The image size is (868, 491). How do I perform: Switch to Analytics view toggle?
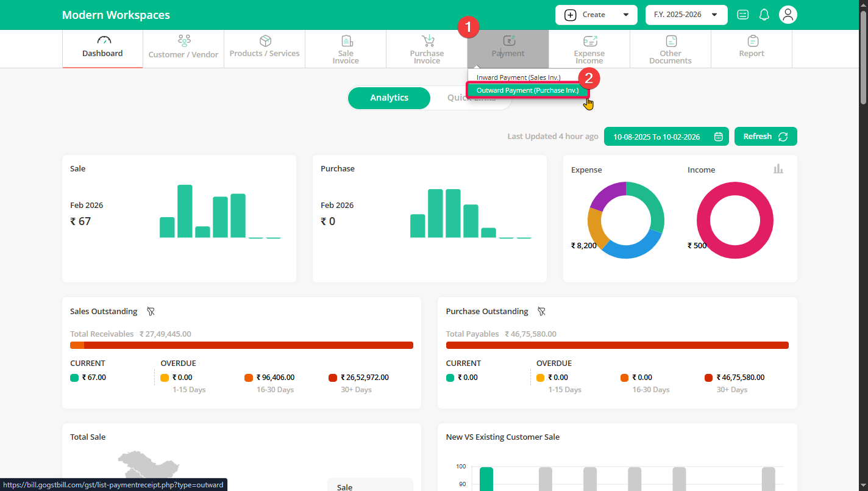[x=389, y=98]
